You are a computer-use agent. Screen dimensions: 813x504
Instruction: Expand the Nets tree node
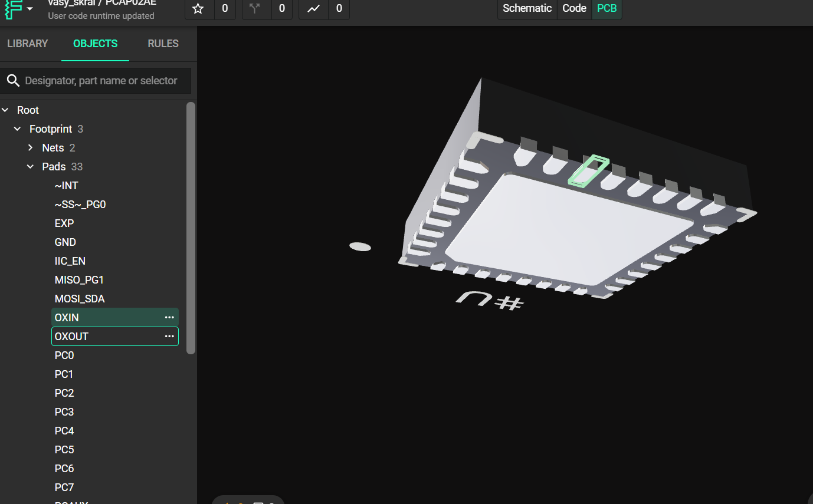pos(31,148)
